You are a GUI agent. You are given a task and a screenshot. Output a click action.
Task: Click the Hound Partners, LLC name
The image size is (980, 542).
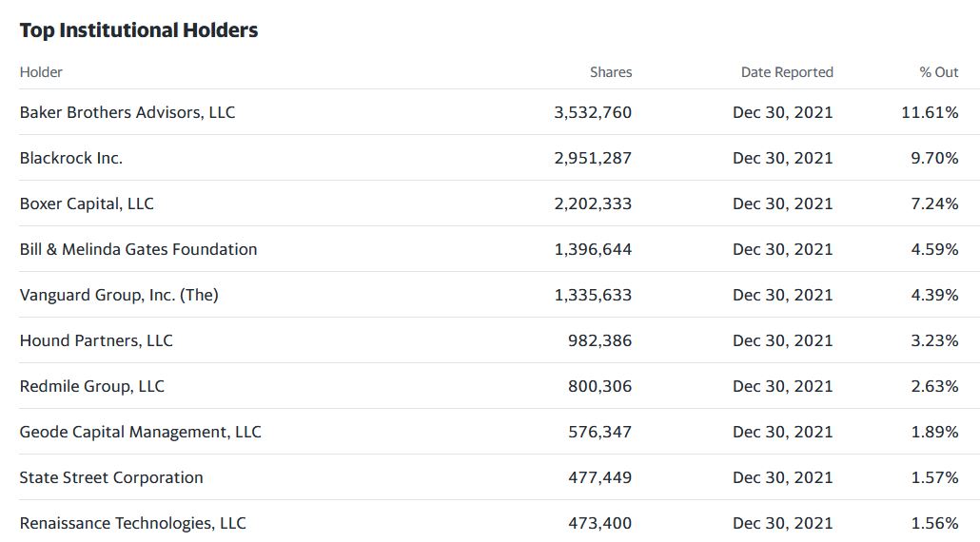(x=96, y=340)
